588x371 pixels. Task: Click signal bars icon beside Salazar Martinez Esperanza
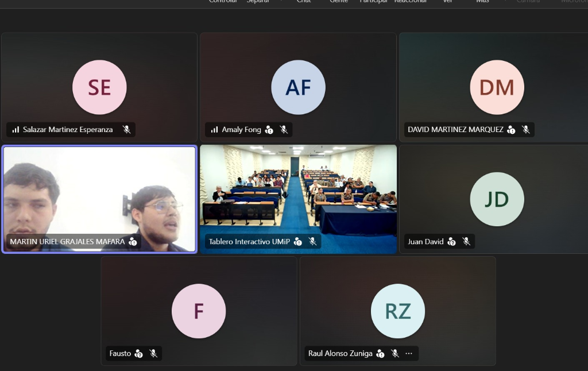(x=16, y=130)
